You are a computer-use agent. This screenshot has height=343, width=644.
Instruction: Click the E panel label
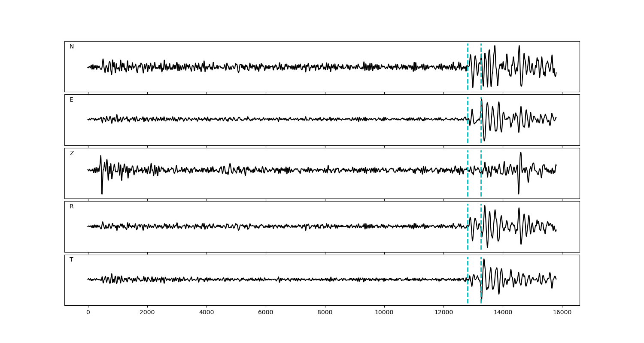pyautogui.click(x=71, y=100)
